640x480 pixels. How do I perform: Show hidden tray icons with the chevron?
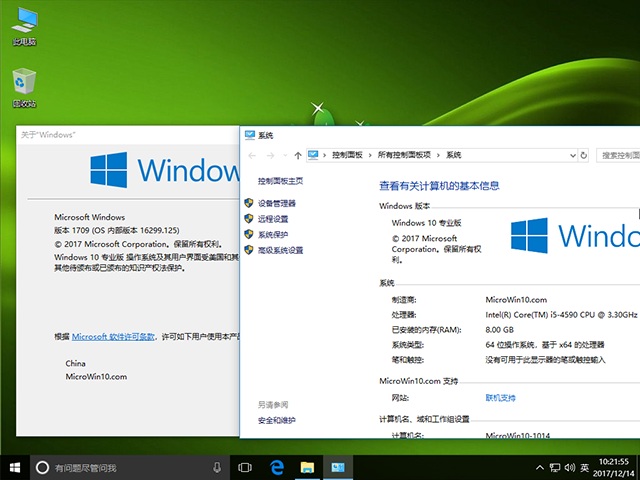click(x=540, y=467)
